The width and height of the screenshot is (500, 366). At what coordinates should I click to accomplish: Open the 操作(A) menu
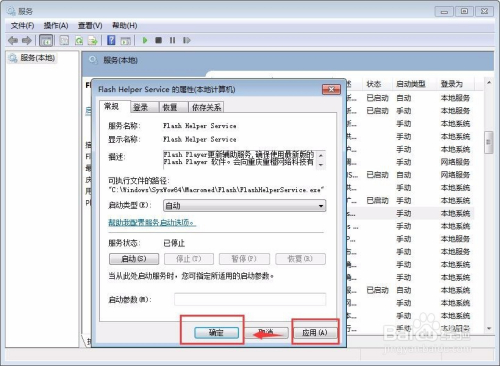pyautogui.click(x=56, y=26)
